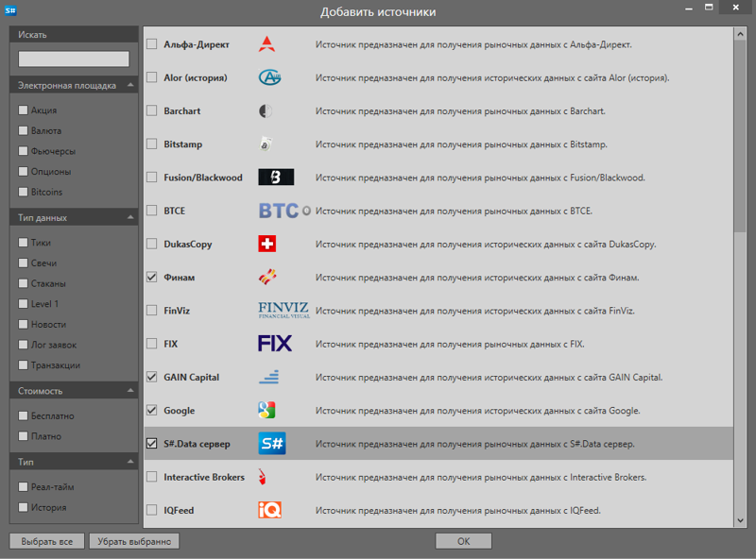The width and height of the screenshot is (756, 559).
Task: Click the FinViz logo icon
Action: click(283, 311)
